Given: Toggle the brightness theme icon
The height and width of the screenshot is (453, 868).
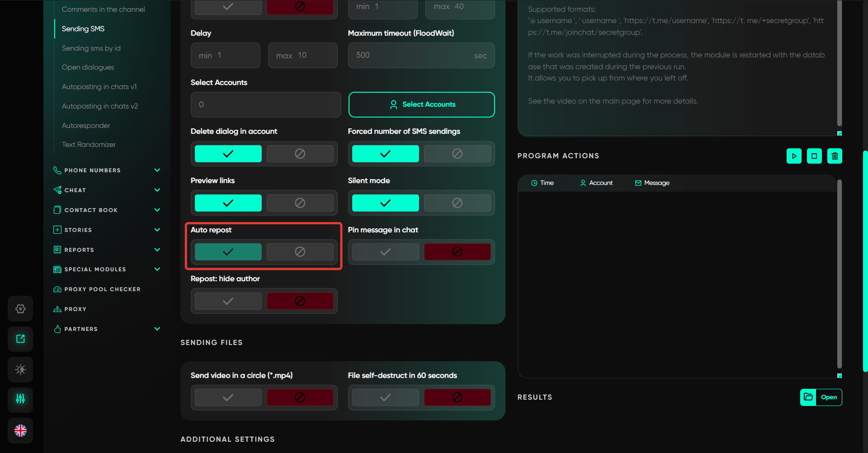Looking at the screenshot, I should [20, 369].
